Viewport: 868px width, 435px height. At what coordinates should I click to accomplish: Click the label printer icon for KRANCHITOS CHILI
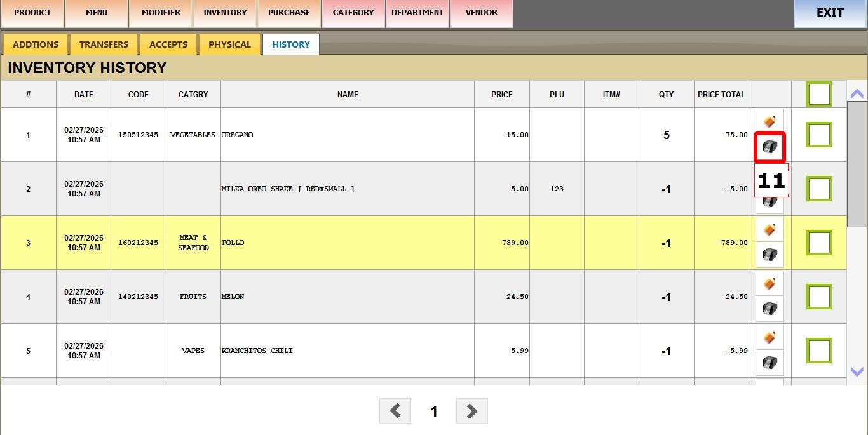coord(770,363)
